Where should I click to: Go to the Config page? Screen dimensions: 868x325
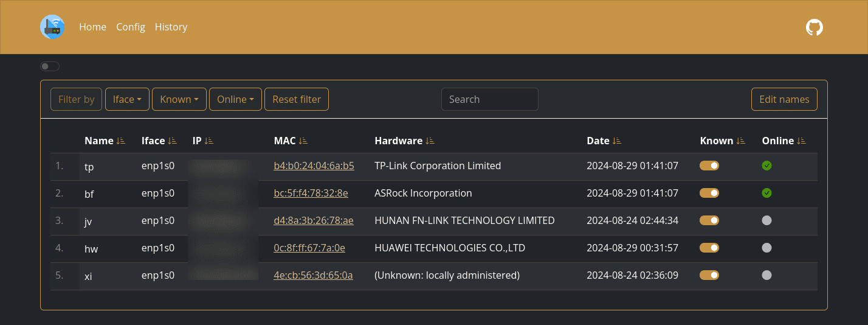[131, 27]
